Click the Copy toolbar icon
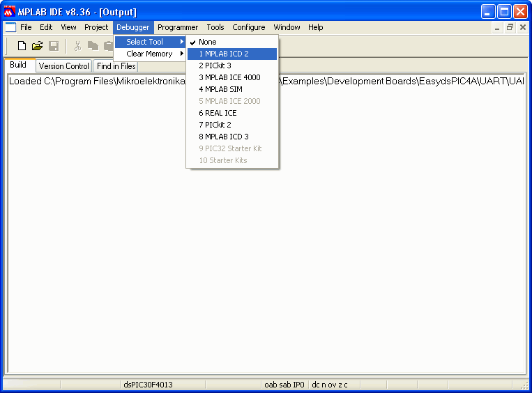This screenshot has height=393, width=532. pos(93,46)
